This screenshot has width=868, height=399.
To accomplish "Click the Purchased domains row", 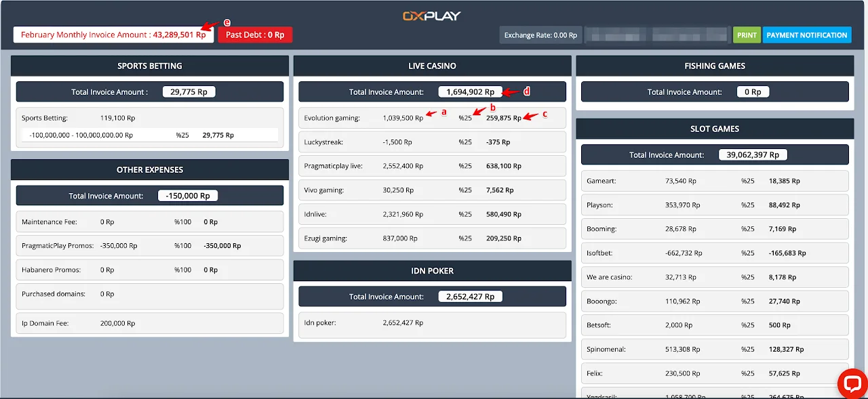I will click(150, 296).
